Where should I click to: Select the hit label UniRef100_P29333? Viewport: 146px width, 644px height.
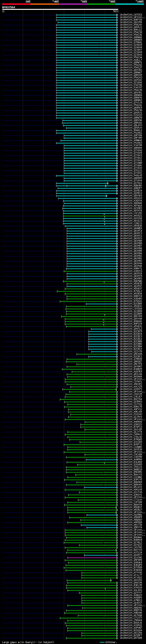pyautogui.click(x=131, y=115)
